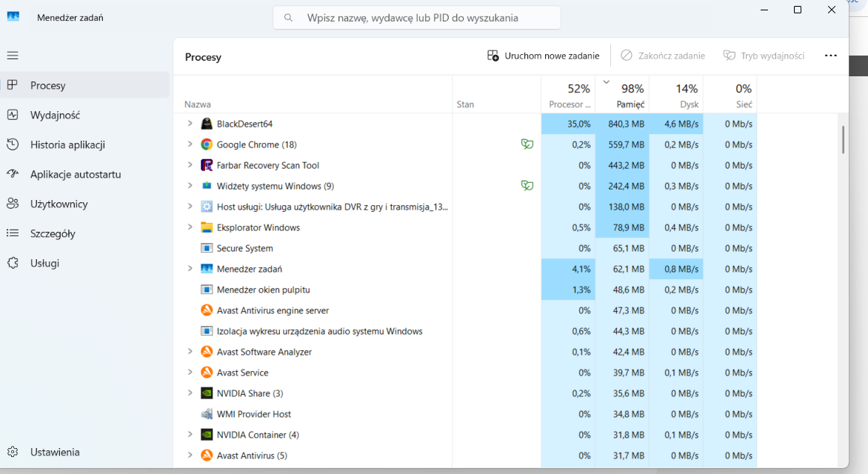Click the Ustawienia gear icon
Image resolution: width=868 pixels, height=474 pixels.
pos(13,452)
